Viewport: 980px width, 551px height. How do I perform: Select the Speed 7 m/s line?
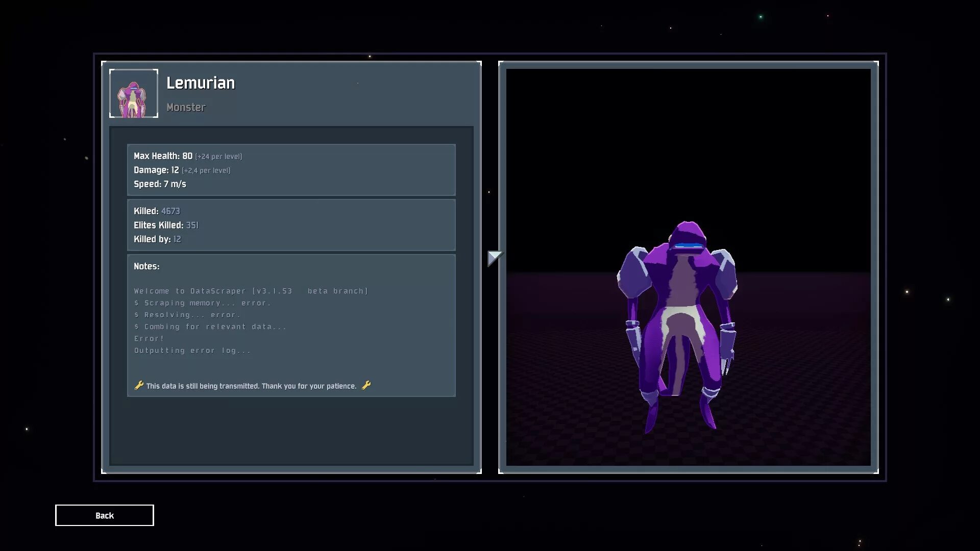160,184
